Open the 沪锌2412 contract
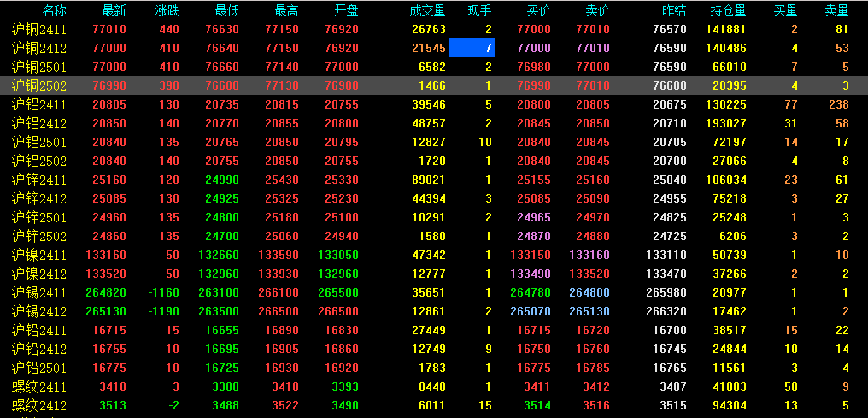The height and width of the screenshot is (418, 868). coord(38,198)
